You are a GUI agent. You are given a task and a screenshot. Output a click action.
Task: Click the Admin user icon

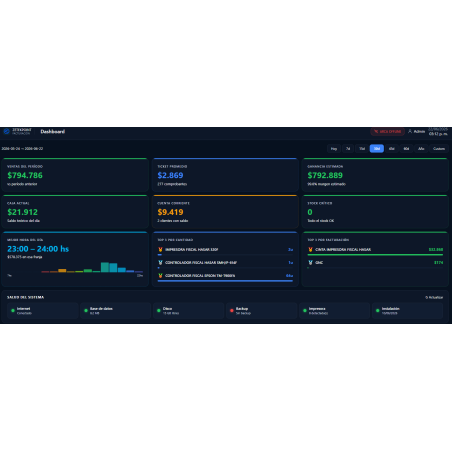point(410,131)
